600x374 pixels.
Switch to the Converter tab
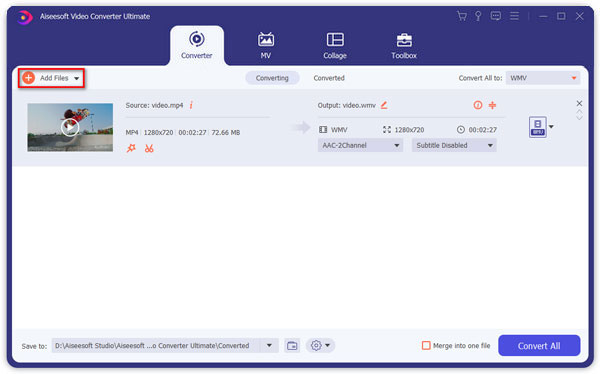tap(197, 45)
